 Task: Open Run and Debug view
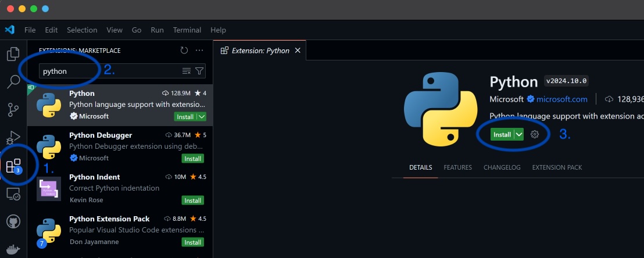[x=13, y=138]
